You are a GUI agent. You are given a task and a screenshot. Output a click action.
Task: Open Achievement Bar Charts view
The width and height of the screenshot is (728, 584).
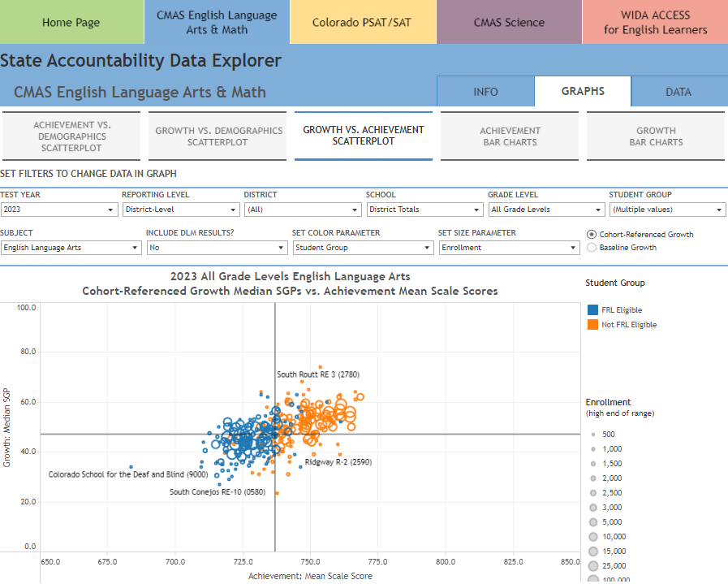click(x=510, y=136)
